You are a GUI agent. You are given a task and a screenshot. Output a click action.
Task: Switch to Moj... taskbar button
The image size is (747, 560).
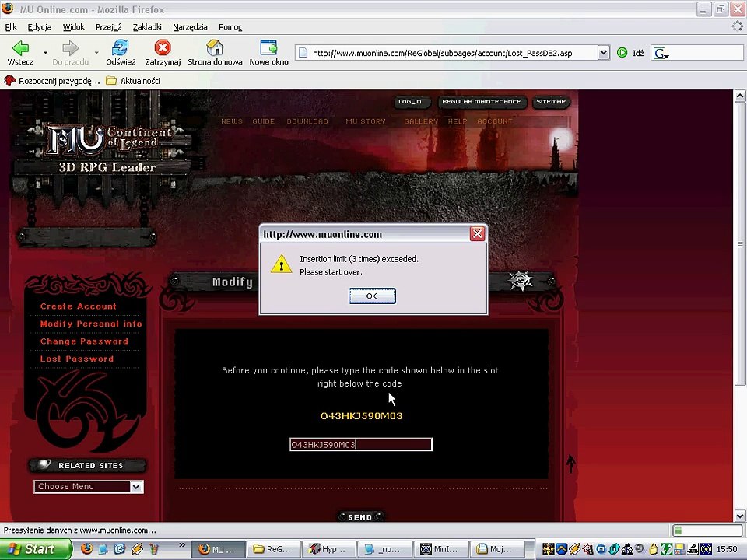pyautogui.click(x=497, y=549)
